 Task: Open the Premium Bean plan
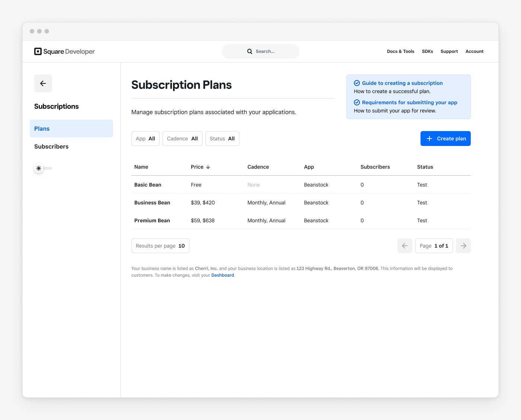[152, 220]
